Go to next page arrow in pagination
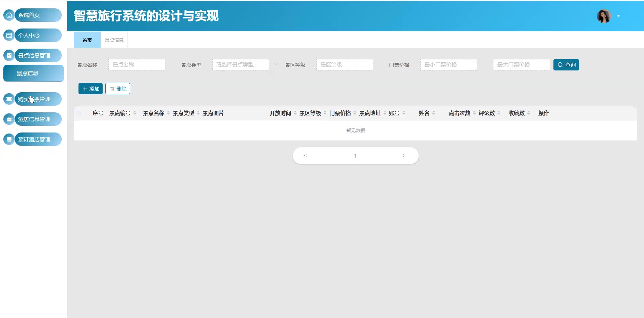Viewport: 644px width, 318px height. coord(404,156)
